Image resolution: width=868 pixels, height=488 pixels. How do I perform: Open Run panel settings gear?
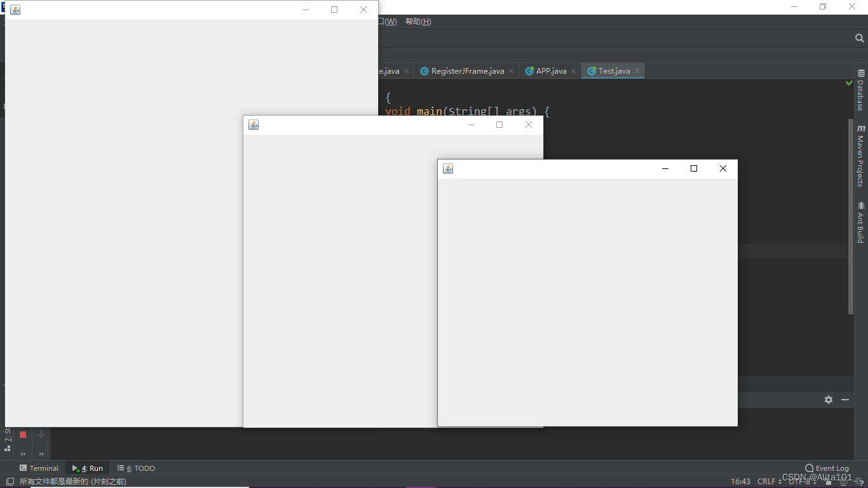pos(829,400)
